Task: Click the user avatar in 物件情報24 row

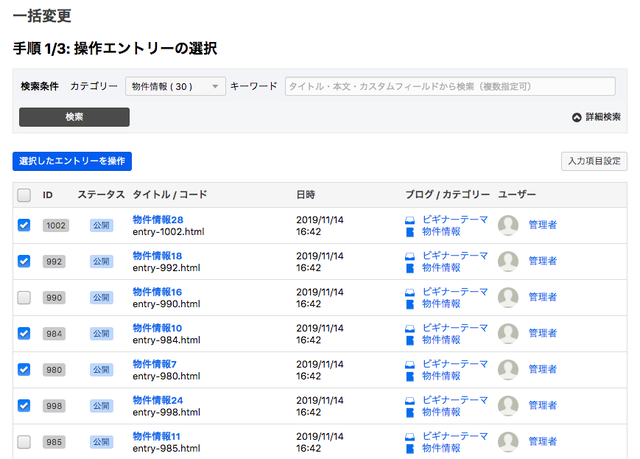Action: tap(508, 405)
